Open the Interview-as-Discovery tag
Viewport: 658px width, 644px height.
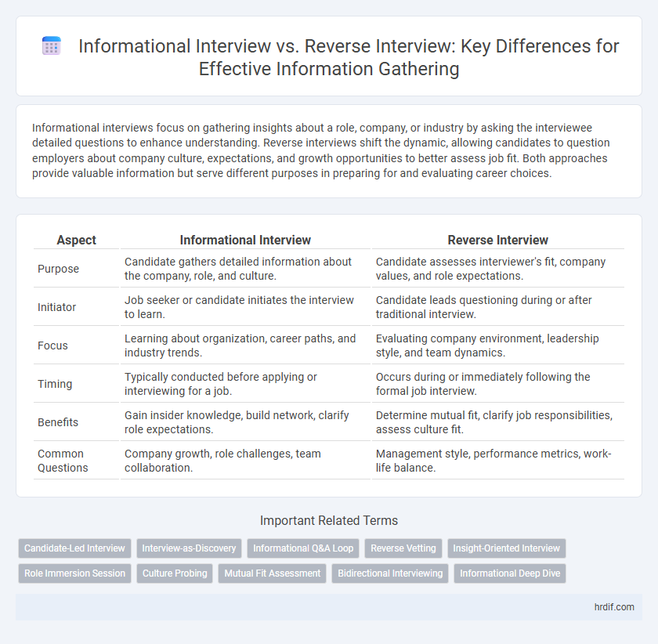coord(189,548)
